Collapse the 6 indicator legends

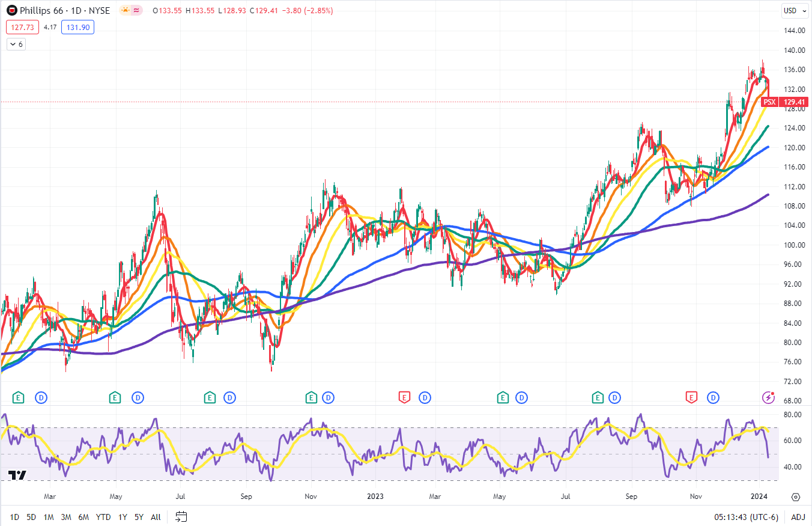point(16,44)
